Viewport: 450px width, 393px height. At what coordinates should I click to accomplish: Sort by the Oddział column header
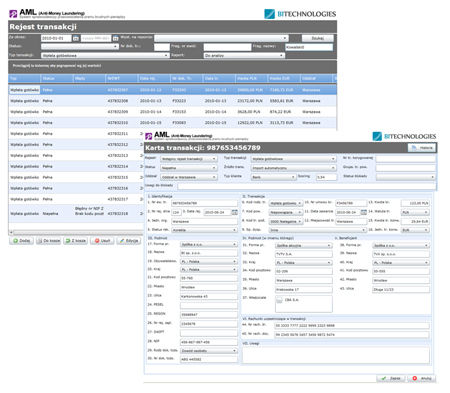point(316,78)
